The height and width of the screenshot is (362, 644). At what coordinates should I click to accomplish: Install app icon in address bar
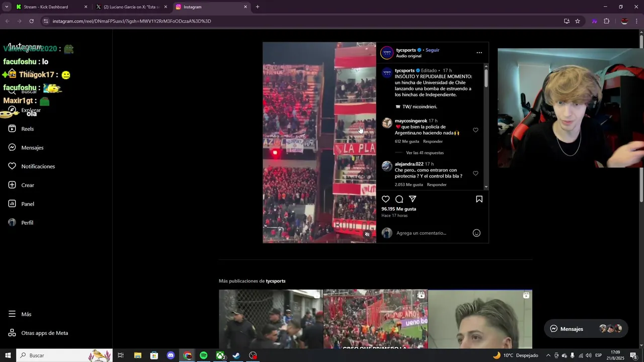[x=567, y=21]
